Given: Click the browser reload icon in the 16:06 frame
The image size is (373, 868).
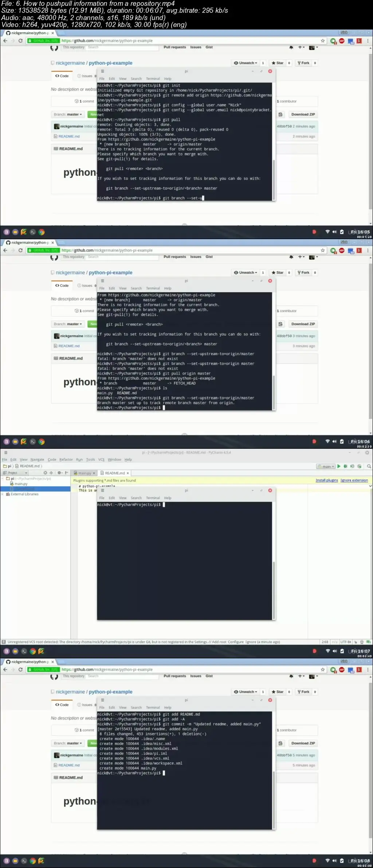Looking at the screenshot, I should (20, 250).
